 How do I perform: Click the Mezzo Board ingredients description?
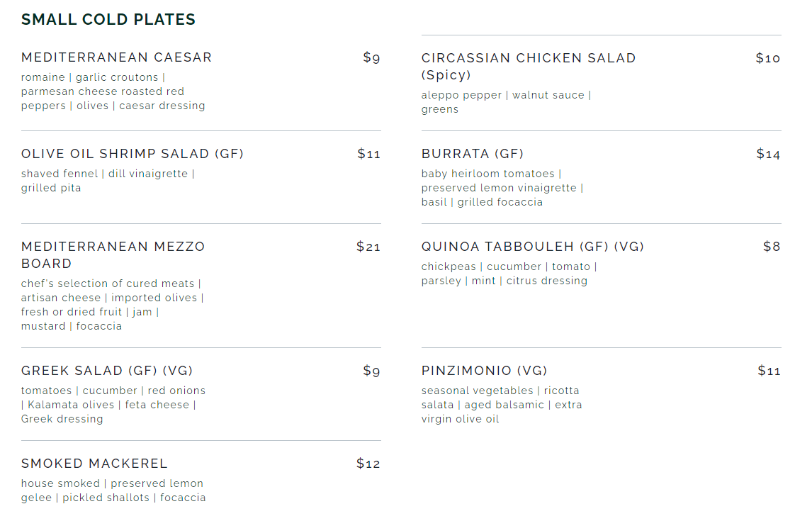(x=112, y=305)
